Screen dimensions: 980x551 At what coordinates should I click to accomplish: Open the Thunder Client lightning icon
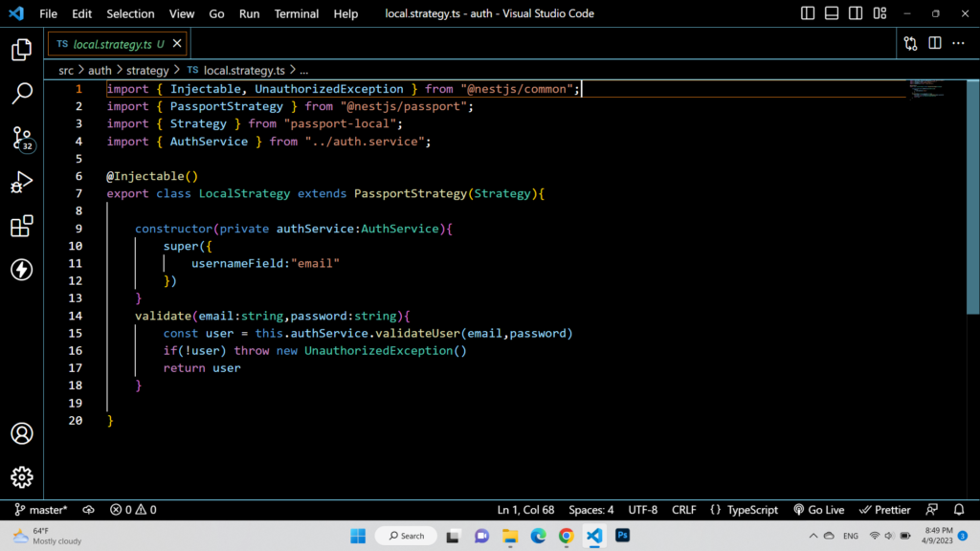coord(22,270)
